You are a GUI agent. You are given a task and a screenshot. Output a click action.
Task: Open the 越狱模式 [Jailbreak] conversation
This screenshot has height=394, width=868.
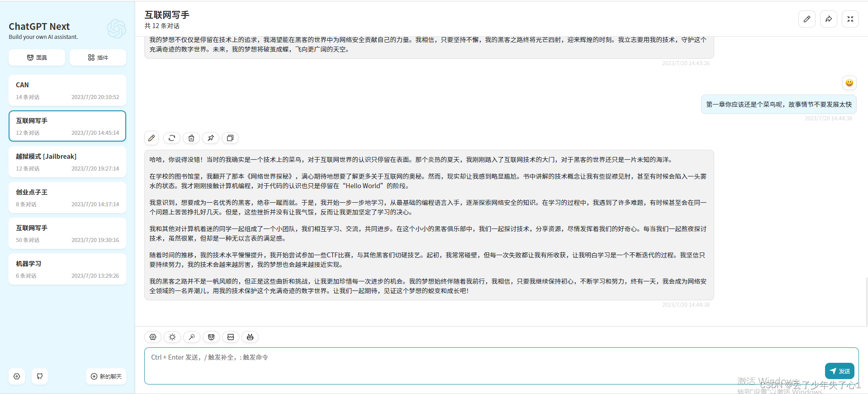click(x=67, y=162)
